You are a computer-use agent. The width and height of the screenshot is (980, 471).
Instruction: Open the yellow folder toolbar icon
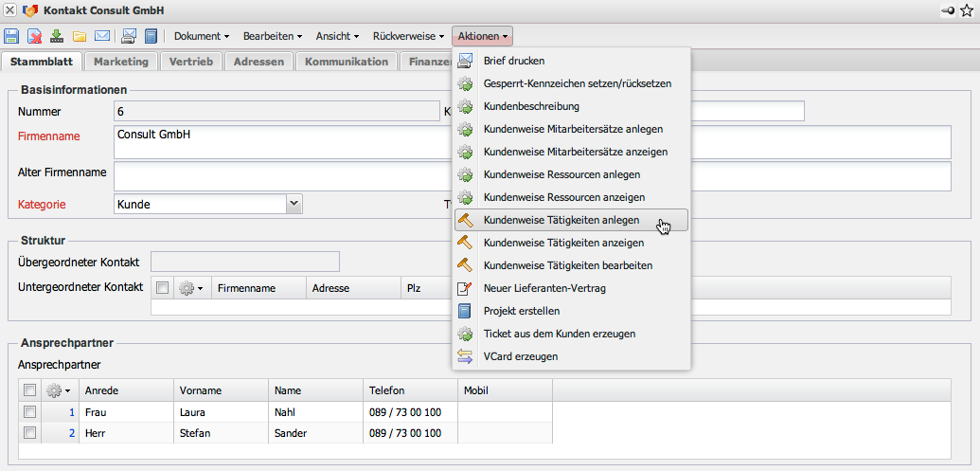coord(80,37)
